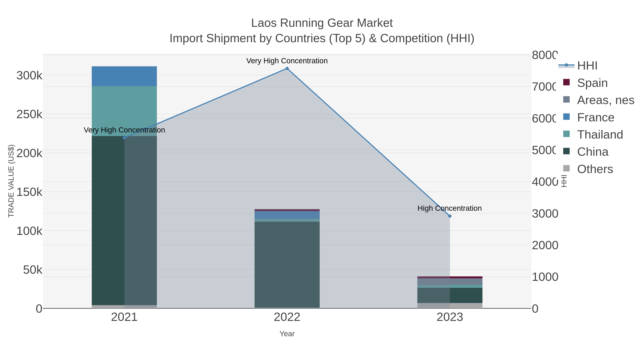Toggle Thailand series in legend
Viewport: 644px width, 362px height.
[593, 135]
